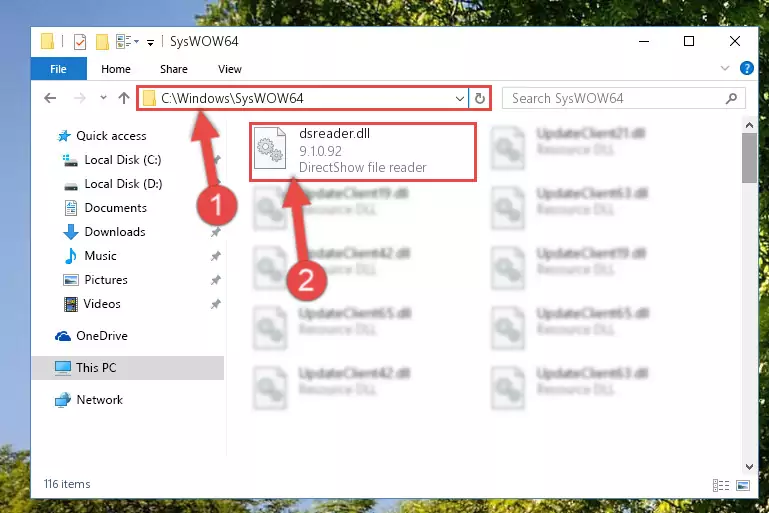Go up one folder level
The width and height of the screenshot is (769, 513).
tap(124, 98)
